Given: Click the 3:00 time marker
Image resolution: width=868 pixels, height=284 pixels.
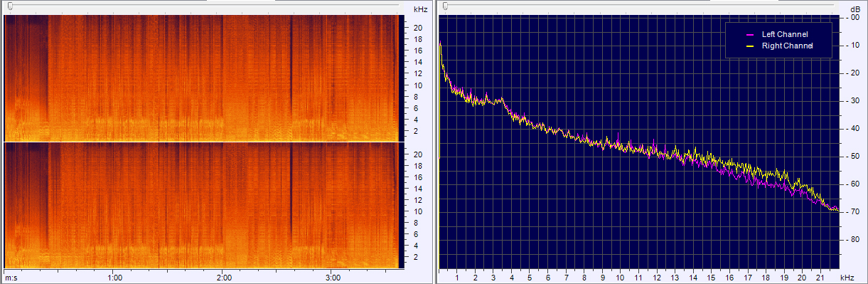Looking at the screenshot, I should point(333,278).
